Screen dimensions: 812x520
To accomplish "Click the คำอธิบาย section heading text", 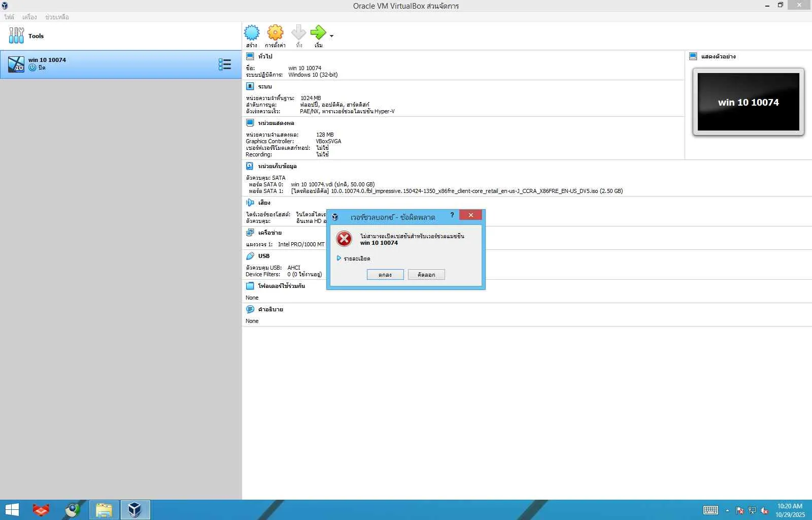I will pyautogui.click(x=270, y=309).
